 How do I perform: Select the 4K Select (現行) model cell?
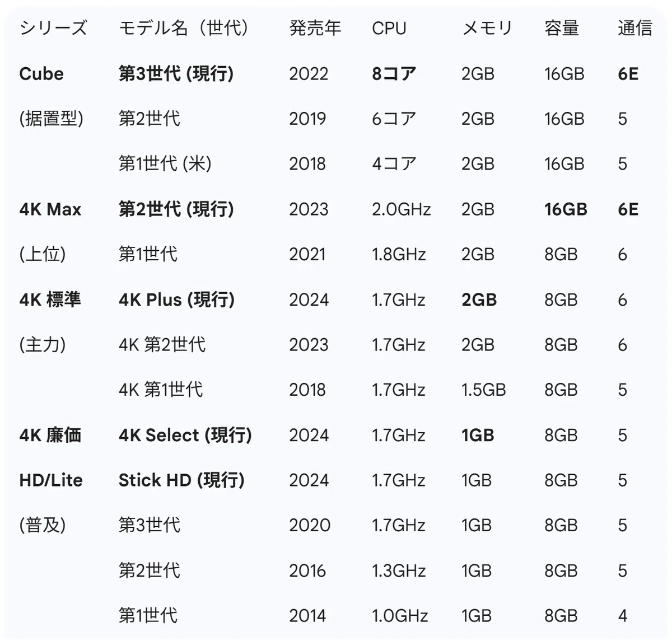(x=185, y=435)
